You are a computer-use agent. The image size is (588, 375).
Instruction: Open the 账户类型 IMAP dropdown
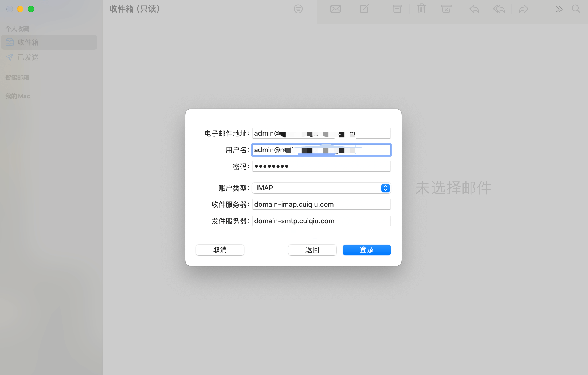point(321,188)
